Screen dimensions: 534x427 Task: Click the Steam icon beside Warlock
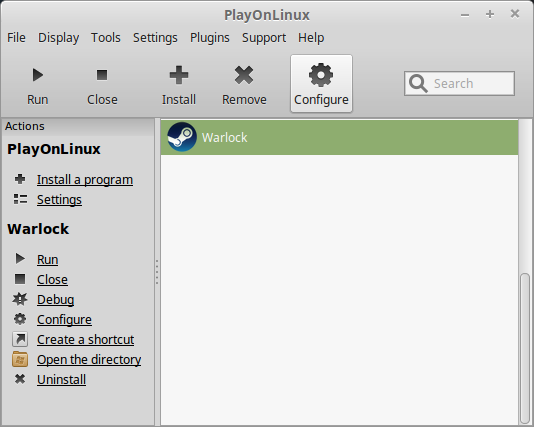182,137
